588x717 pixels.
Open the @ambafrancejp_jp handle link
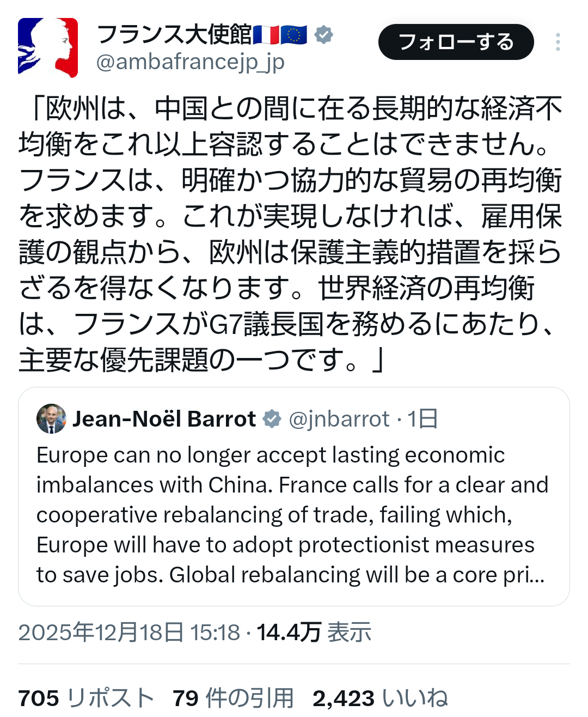click(190, 63)
